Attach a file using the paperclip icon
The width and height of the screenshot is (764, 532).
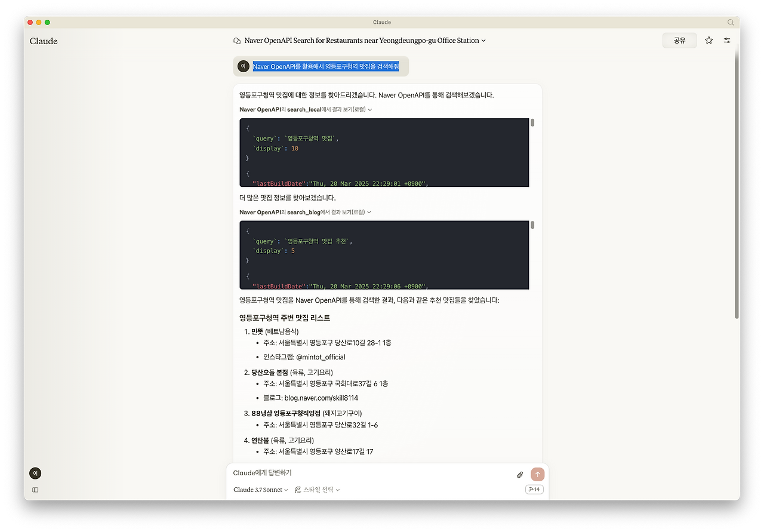click(x=519, y=474)
